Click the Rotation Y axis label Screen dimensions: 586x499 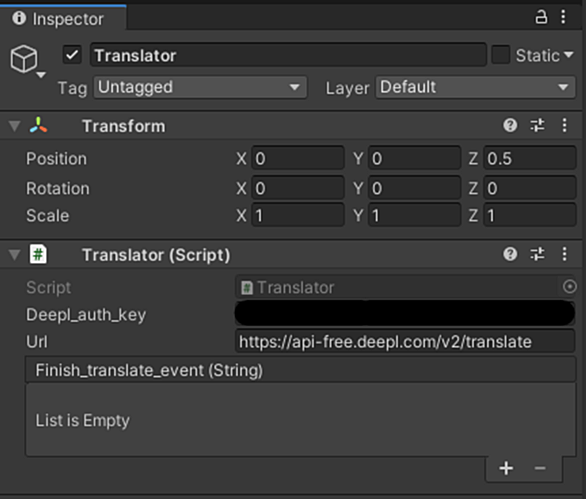(358, 188)
